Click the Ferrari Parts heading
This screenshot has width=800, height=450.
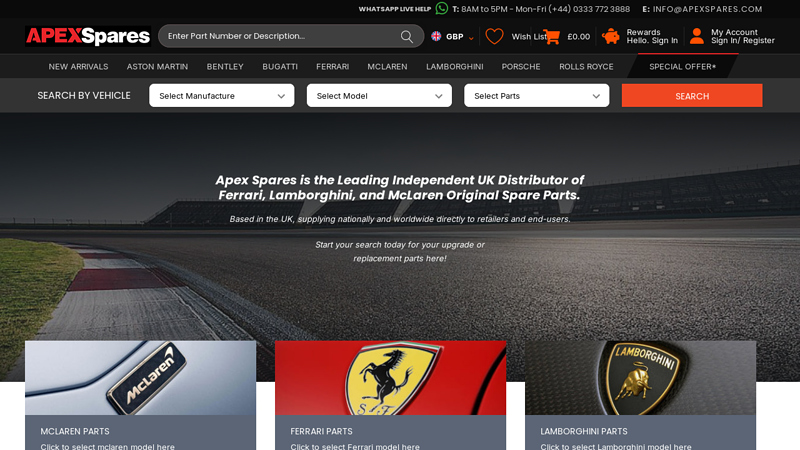[x=321, y=431]
